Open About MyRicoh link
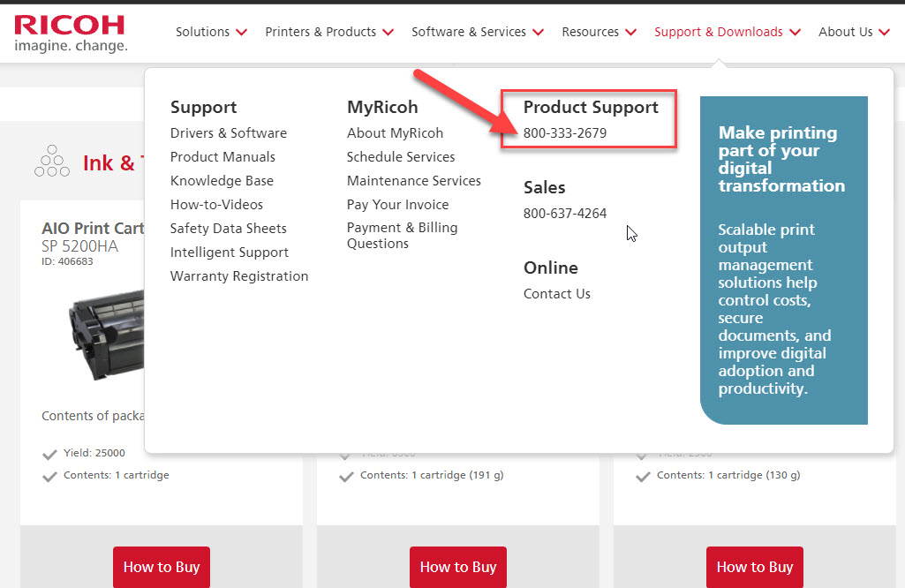Screen dimensions: 905x588 click(395, 133)
